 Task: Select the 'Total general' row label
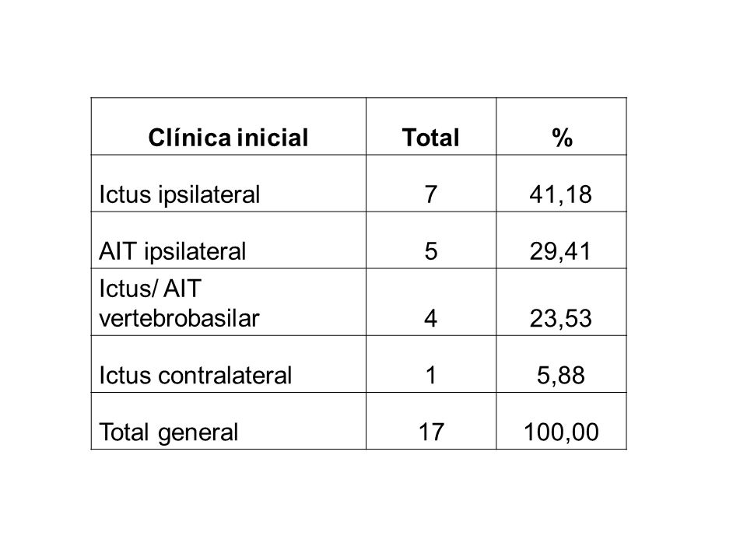point(169,432)
